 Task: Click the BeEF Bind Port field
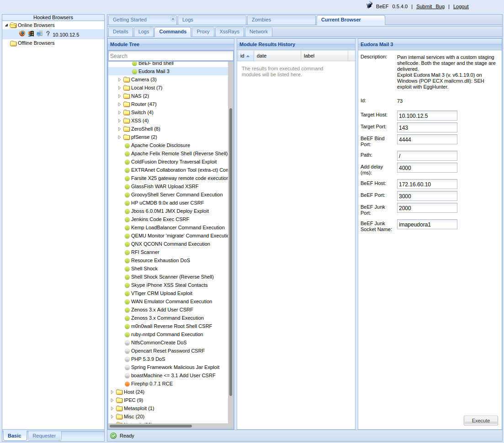click(x=427, y=139)
